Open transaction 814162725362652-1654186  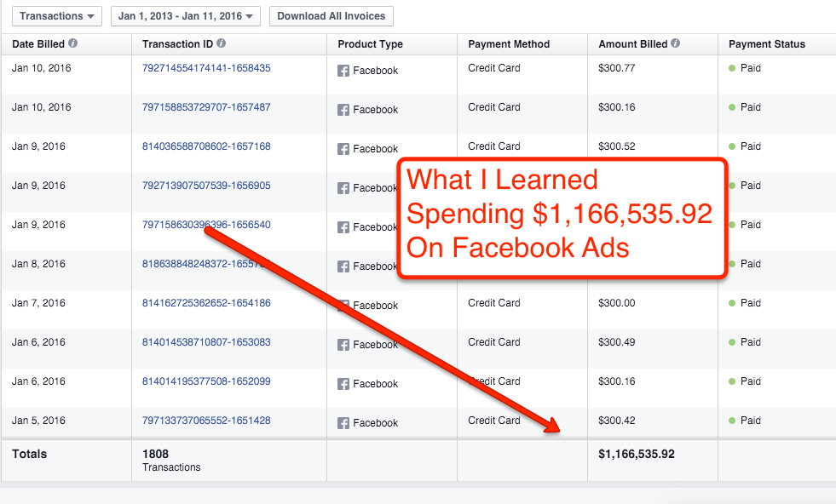[x=206, y=303]
